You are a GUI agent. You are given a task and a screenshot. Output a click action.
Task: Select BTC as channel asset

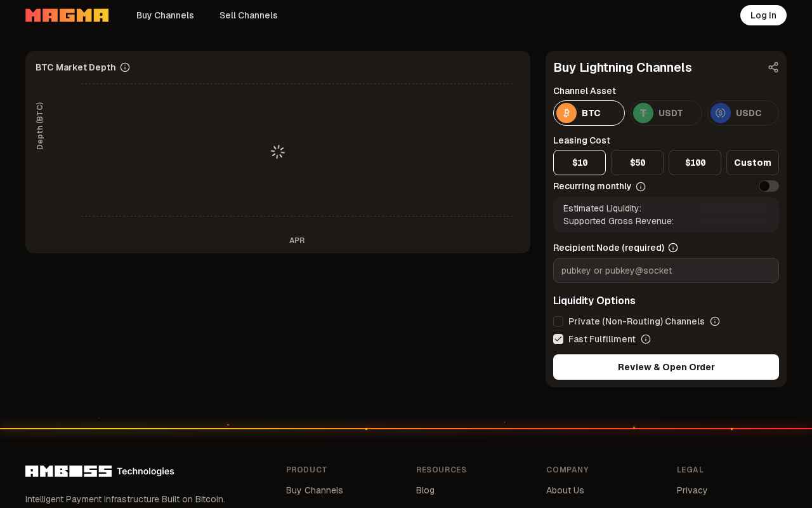coord(589,113)
